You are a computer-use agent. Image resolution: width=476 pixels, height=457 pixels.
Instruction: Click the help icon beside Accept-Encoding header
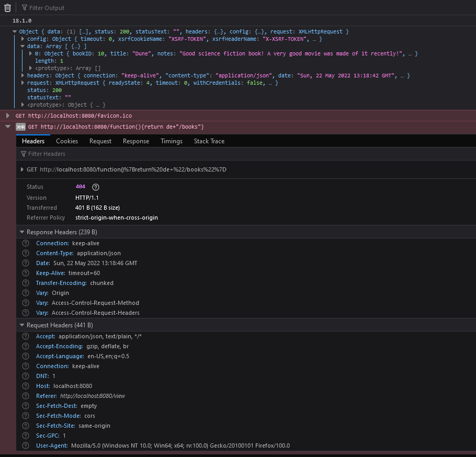coord(25,346)
